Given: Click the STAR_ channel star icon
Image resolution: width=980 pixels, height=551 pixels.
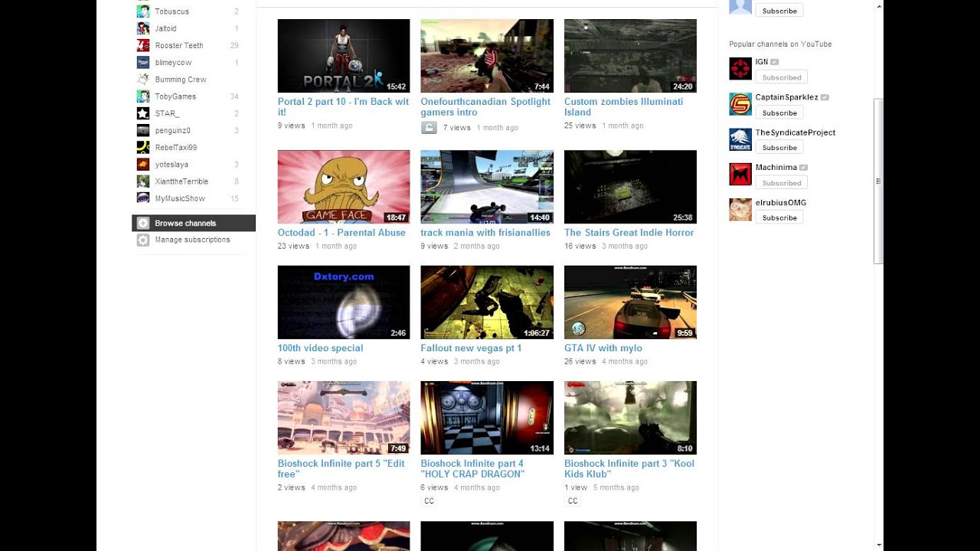Looking at the screenshot, I should (143, 113).
